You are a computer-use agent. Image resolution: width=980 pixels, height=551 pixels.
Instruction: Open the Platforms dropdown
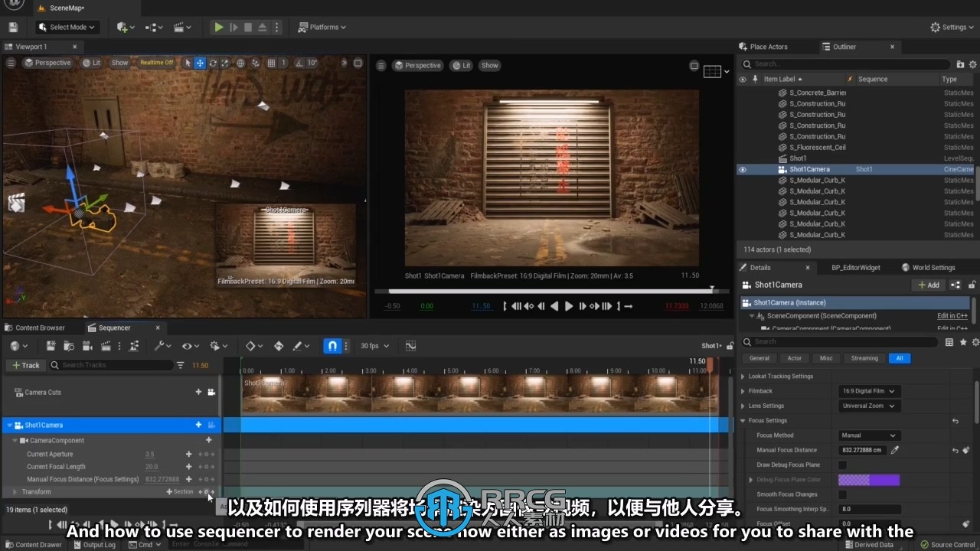coord(322,27)
